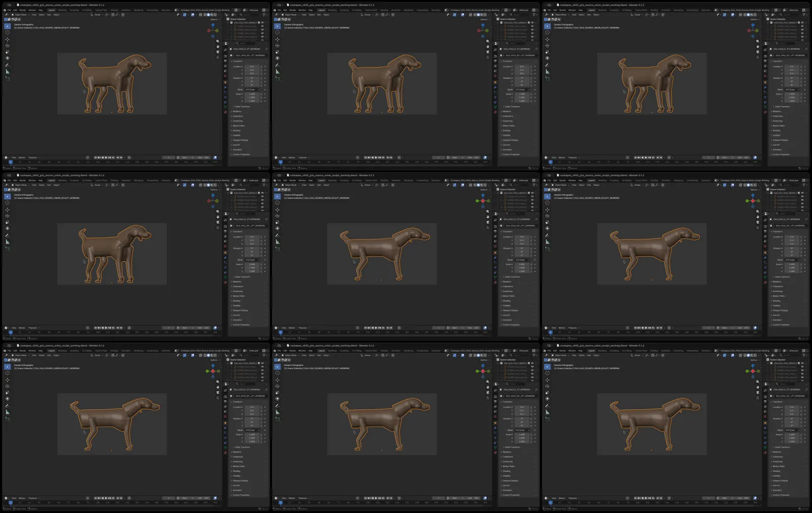Open the Material properties tab in middle-right window
This screenshot has height=513, width=812.
[765, 282]
